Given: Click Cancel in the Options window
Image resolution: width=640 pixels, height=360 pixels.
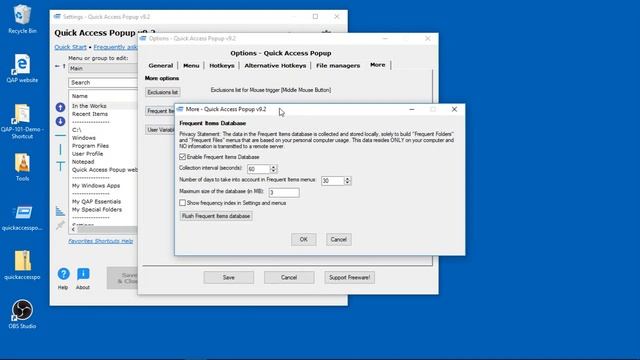Looking at the screenshot, I should coord(289,278).
